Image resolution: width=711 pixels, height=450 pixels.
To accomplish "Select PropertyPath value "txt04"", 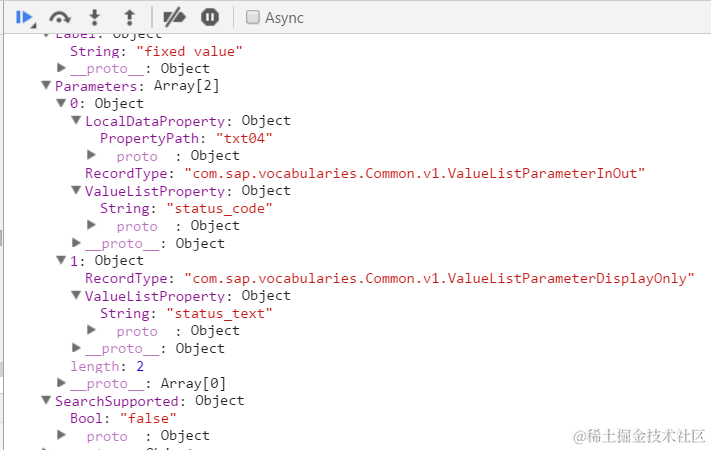I will point(244,138).
